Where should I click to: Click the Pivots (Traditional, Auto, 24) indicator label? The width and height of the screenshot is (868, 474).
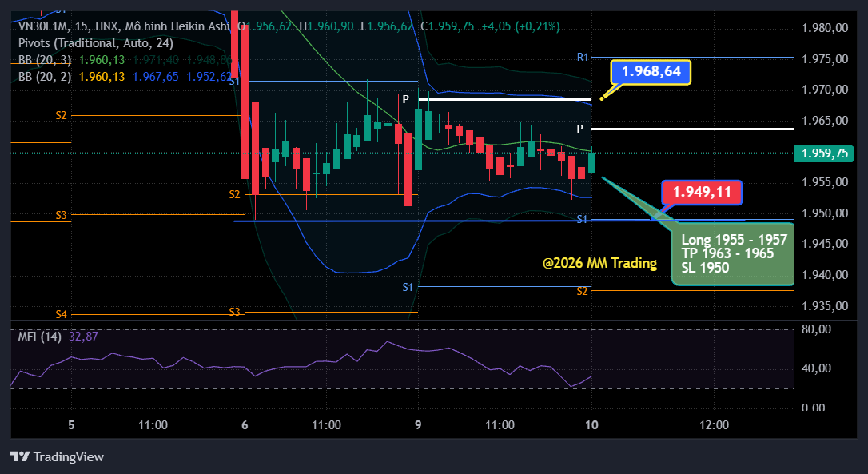(96, 43)
